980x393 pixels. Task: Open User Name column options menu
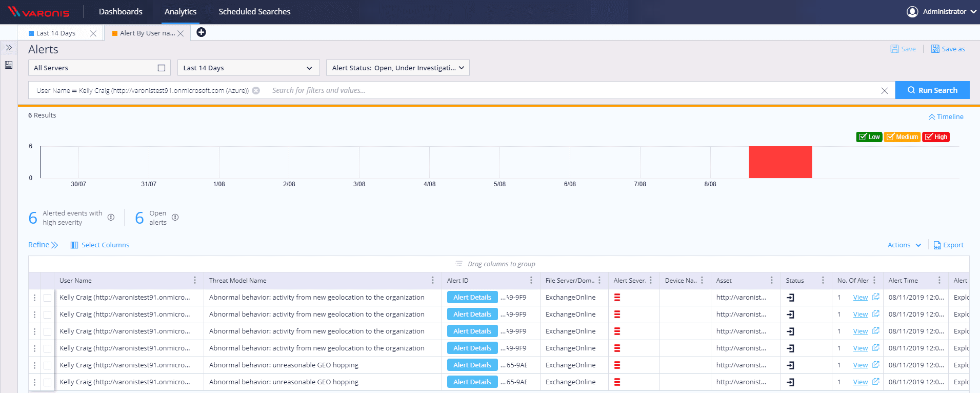[x=195, y=280]
